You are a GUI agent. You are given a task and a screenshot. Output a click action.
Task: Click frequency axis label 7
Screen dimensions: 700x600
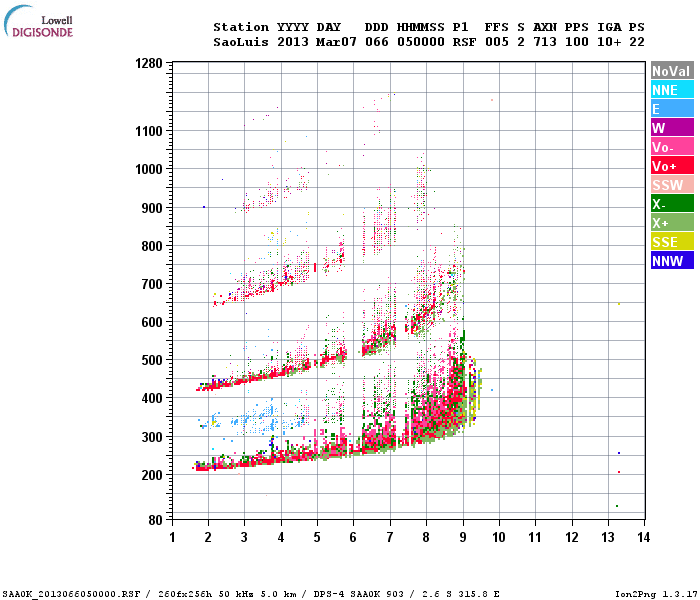(390, 537)
